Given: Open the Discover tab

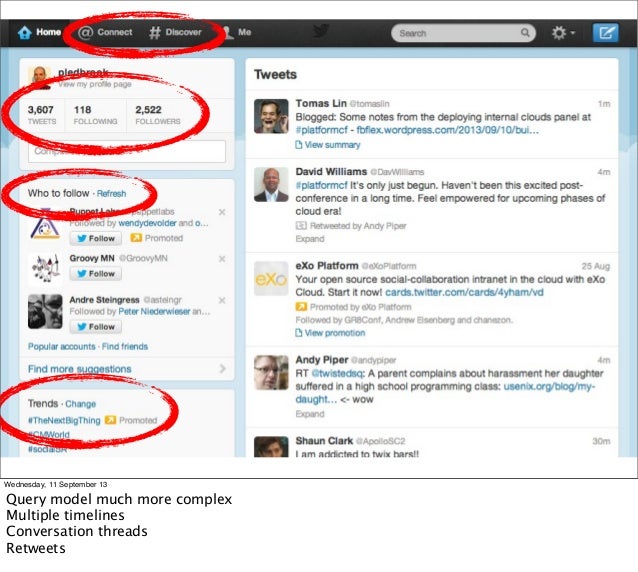Looking at the screenshot, I should (175, 32).
